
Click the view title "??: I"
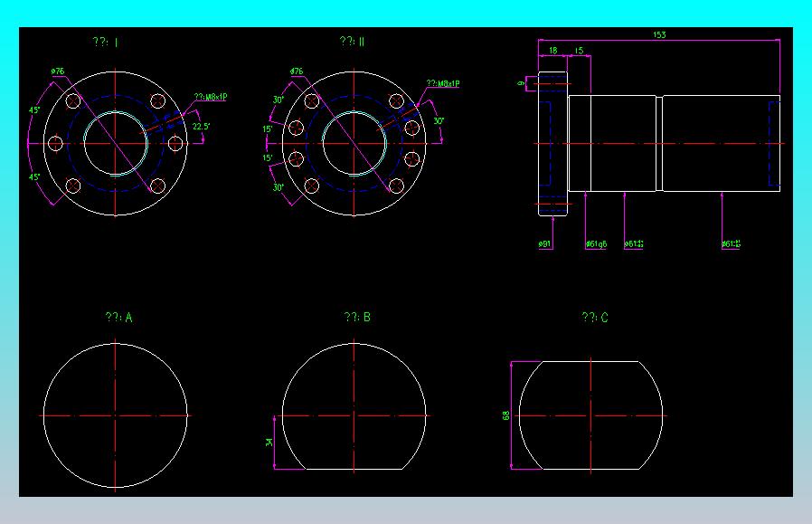(x=106, y=42)
